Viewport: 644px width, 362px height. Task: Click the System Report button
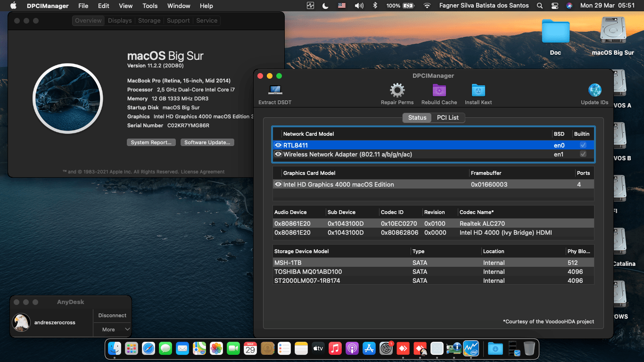[152, 142]
